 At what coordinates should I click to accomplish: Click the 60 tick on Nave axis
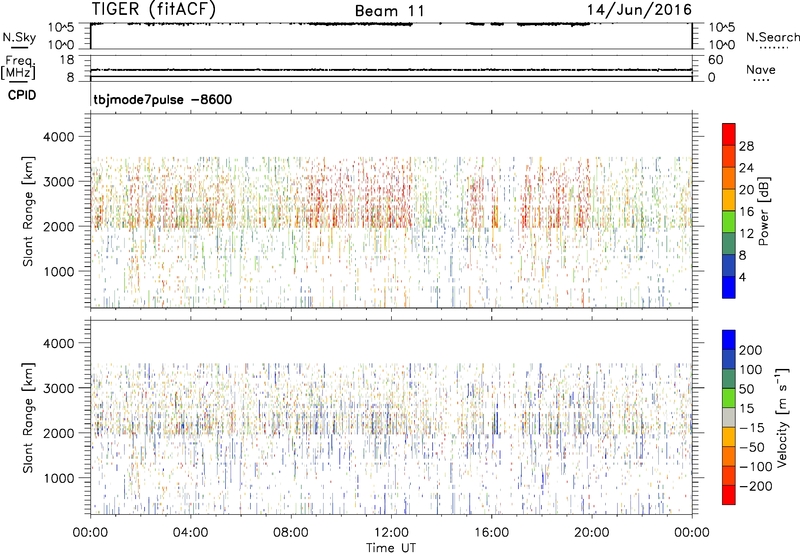(715, 60)
